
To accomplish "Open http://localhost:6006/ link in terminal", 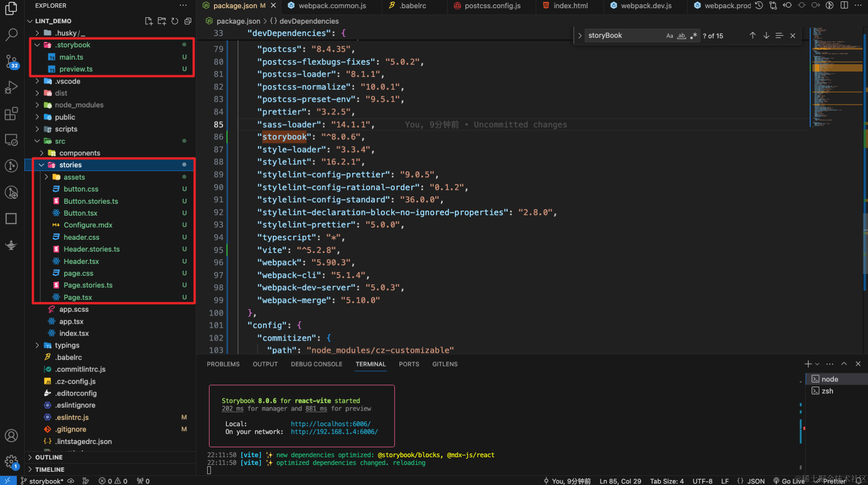I will (331, 424).
